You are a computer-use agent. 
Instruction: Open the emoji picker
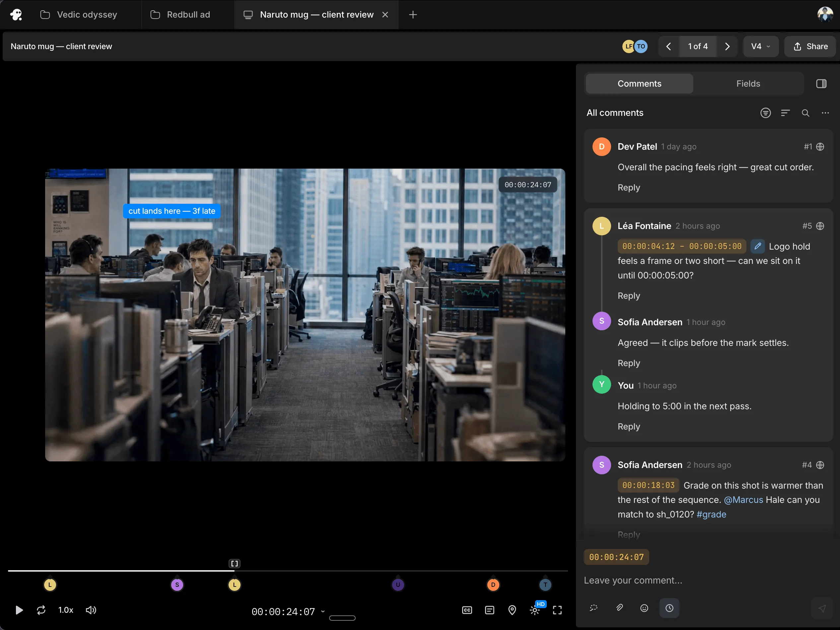point(644,608)
